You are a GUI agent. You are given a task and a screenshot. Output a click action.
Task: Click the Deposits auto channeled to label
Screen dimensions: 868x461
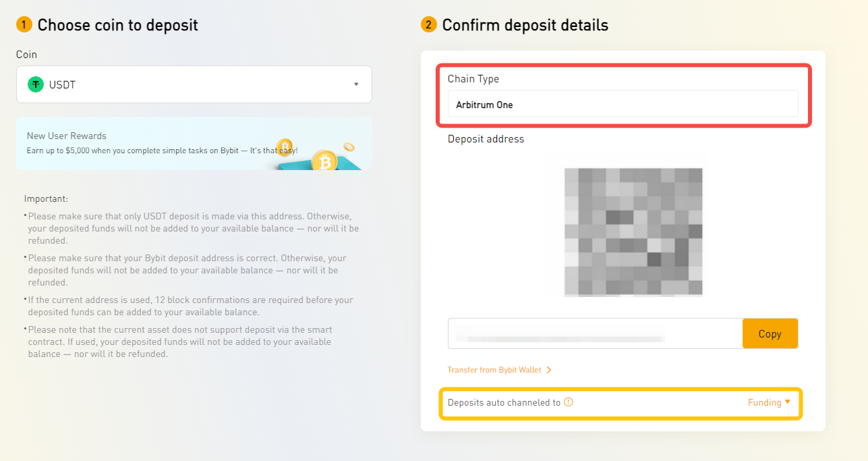tap(504, 402)
